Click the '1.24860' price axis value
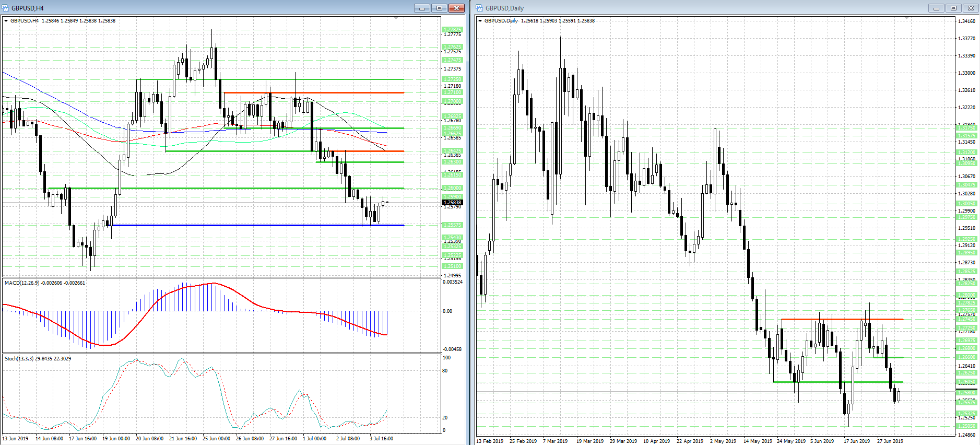 click(967, 435)
